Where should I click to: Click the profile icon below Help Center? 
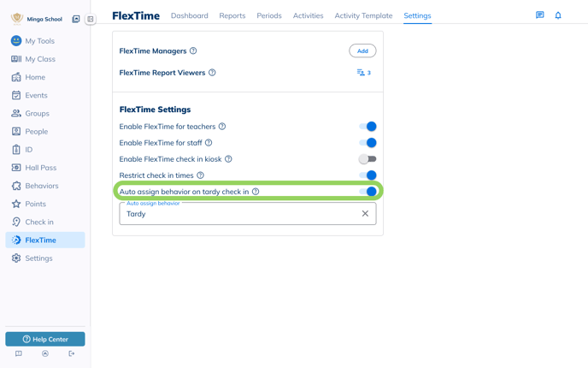45,353
